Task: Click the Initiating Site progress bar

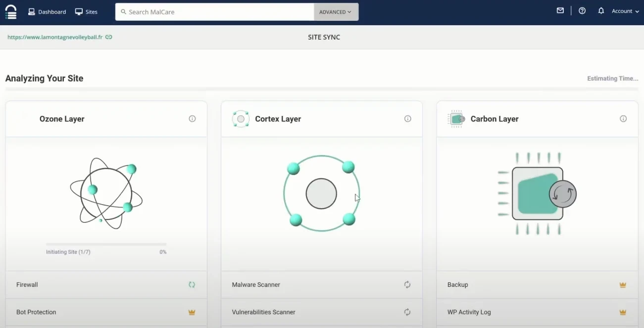Action: [x=105, y=244]
